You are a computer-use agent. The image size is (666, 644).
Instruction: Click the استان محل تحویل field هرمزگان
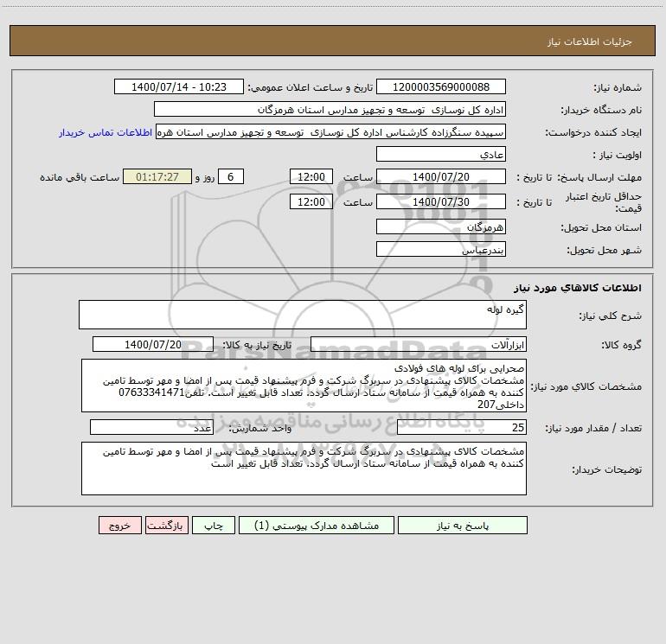pyautogui.click(x=441, y=227)
